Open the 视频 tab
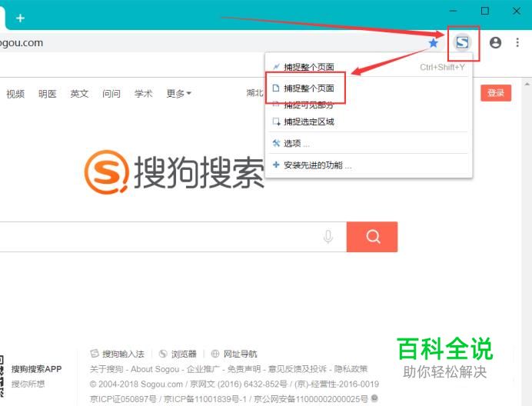This screenshot has width=532, height=406. click(x=15, y=94)
